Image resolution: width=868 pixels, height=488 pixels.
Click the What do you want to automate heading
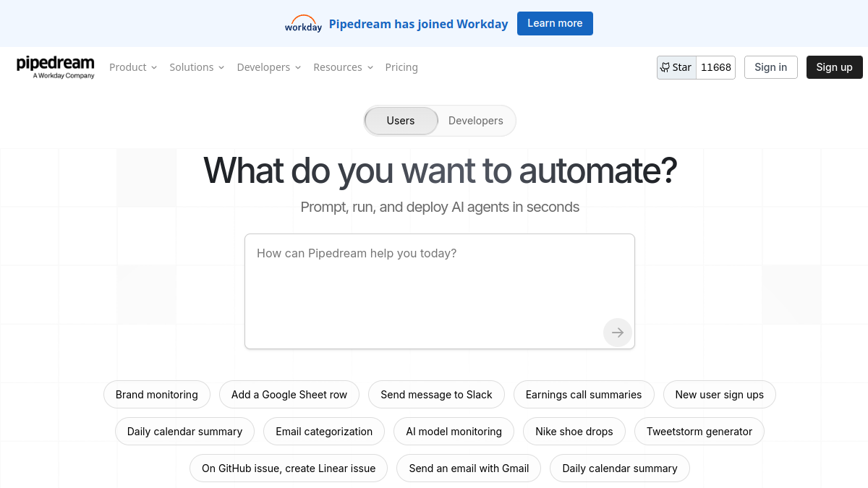click(440, 171)
